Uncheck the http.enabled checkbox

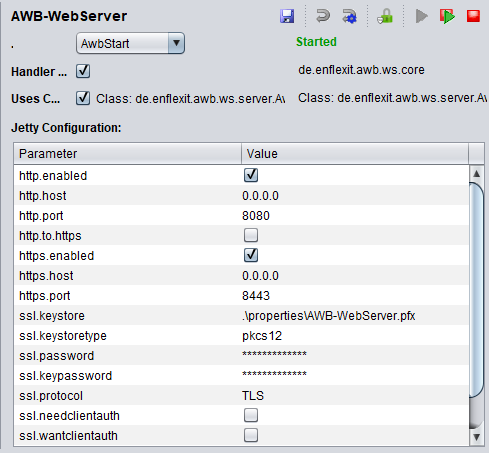[251, 175]
